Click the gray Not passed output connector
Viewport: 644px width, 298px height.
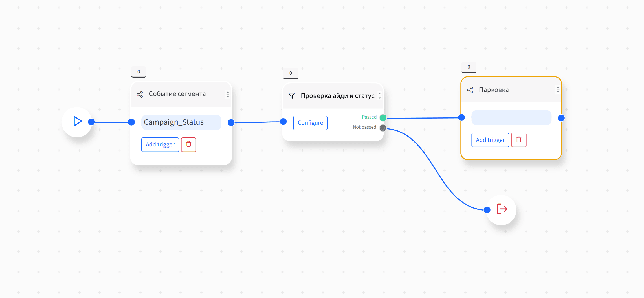pyautogui.click(x=383, y=128)
